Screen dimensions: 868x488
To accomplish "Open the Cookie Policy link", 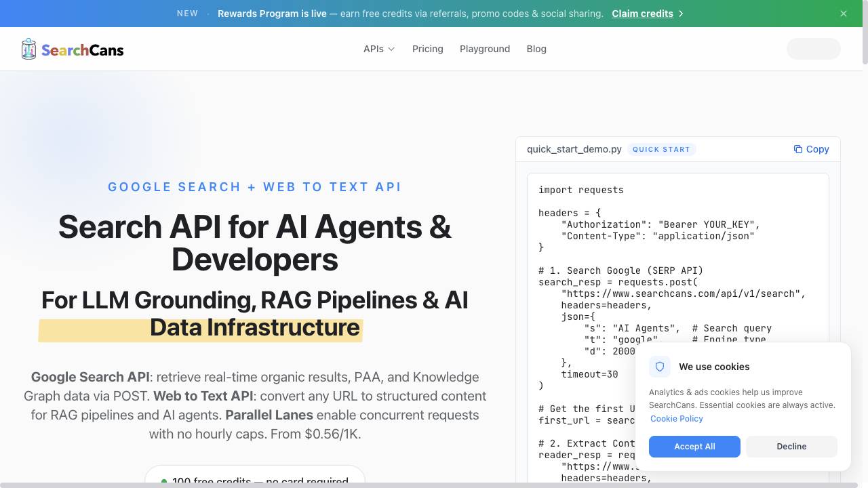I will point(677,419).
